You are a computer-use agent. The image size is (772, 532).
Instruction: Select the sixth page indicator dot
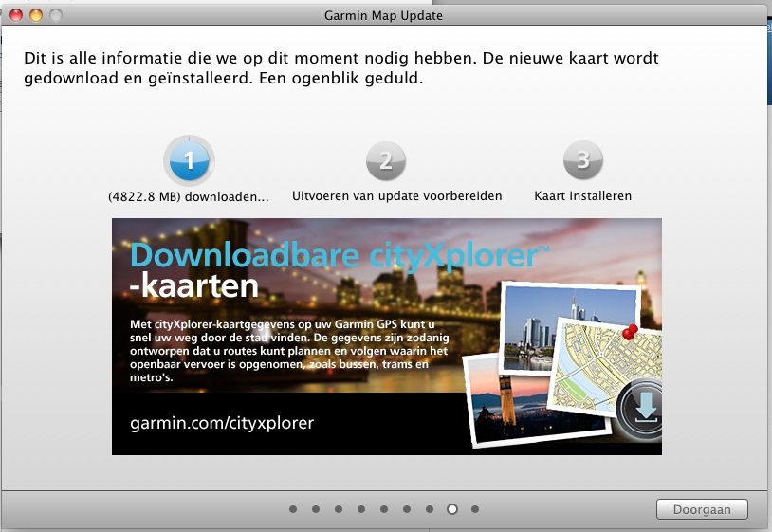click(407, 509)
